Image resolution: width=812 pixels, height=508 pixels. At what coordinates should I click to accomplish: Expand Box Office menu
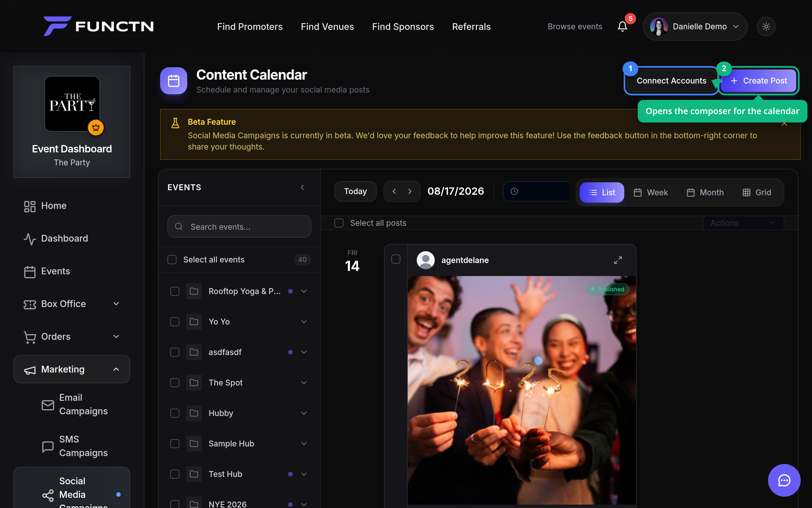pos(116,304)
